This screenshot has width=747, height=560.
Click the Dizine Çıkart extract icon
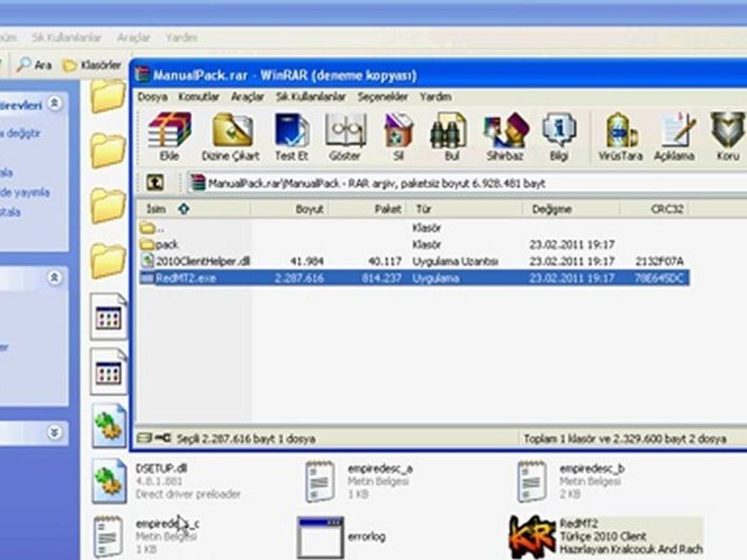point(230,137)
